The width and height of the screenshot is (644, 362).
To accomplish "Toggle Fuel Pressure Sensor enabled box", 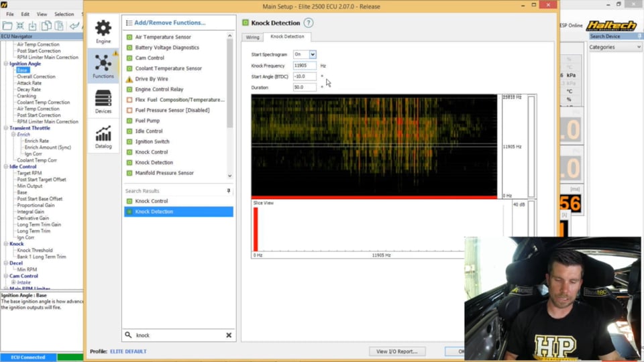I will click(x=129, y=110).
